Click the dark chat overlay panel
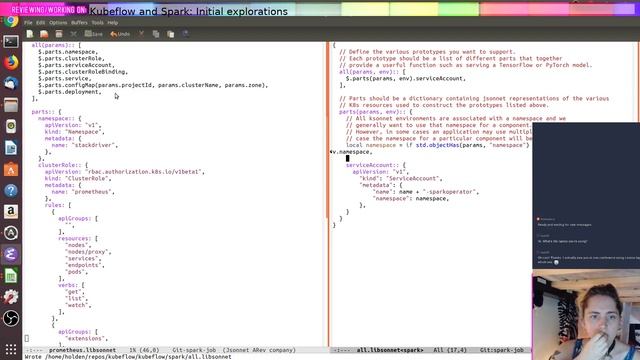The width and height of the screenshot is (640, 360). tap(586, 196)
